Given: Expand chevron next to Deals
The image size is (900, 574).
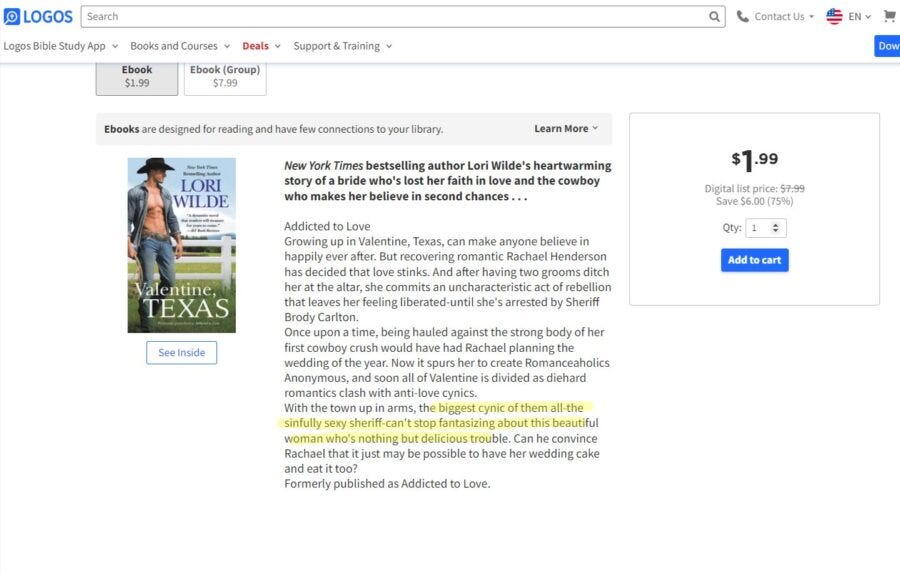Looking at the screenshot, I should click(x=278, y=46).
